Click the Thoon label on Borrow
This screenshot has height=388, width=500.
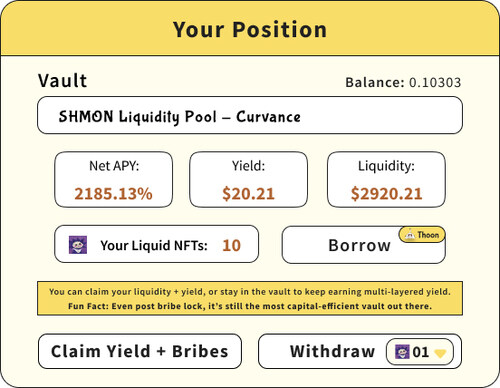point(428,235)
